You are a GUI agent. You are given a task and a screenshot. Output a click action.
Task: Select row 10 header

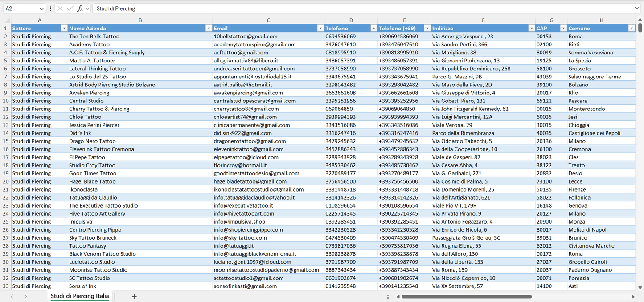(6, 101)
